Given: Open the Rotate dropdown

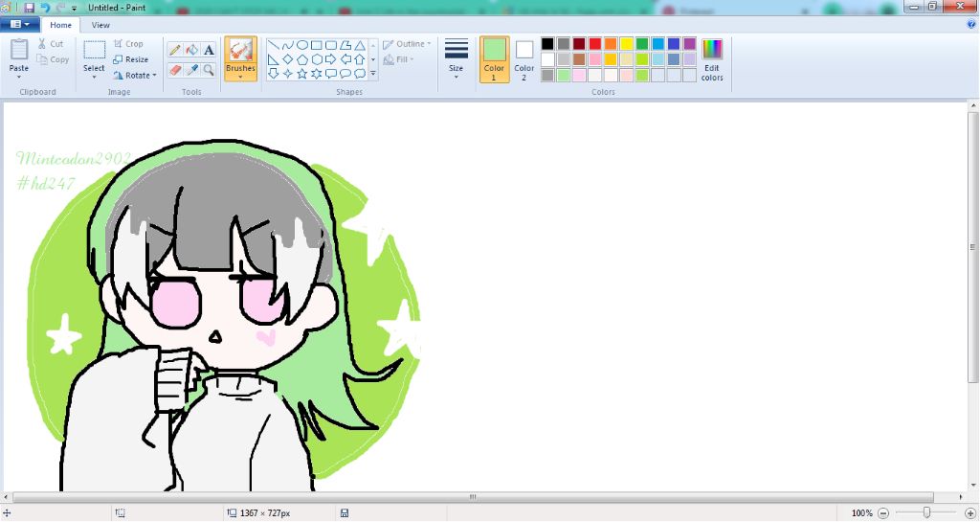Looking at the screenshot, I should point(135,75).
